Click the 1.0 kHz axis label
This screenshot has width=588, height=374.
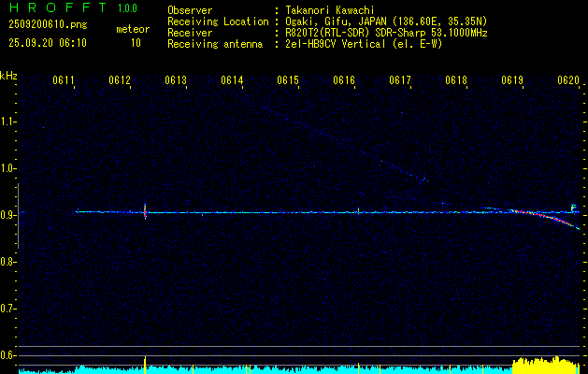pyautogui.click(x=8, y=168)
